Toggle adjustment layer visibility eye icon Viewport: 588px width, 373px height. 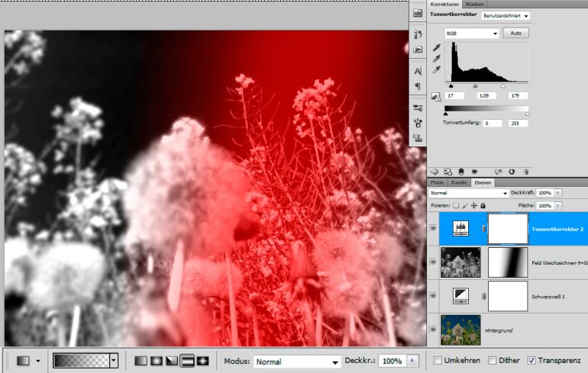474,172
